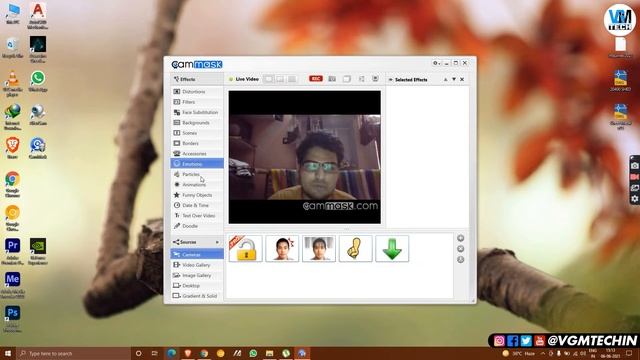Open the Text Over Video option

(x=197, y=216)
